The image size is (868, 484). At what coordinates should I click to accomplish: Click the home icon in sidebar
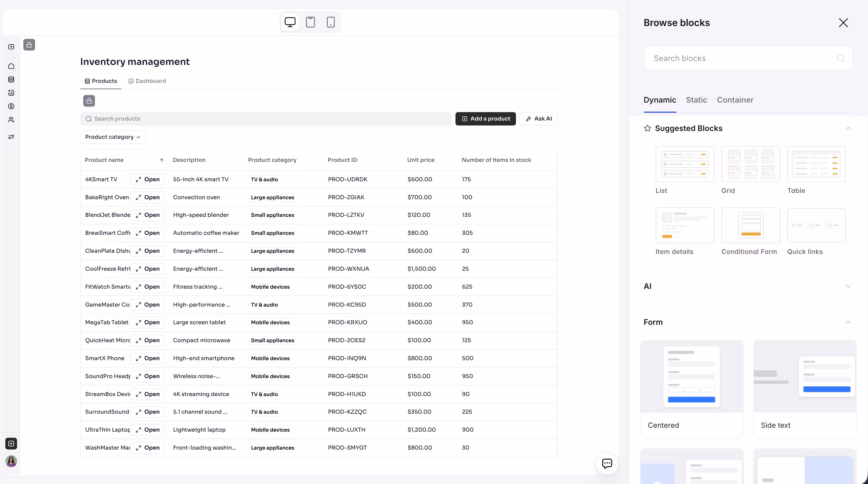pyautogui.click(x=11, y=66)
